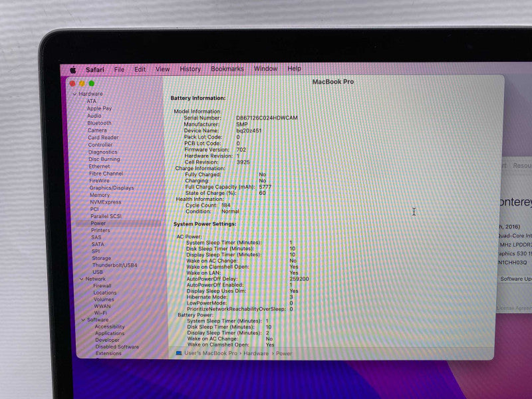Select Camera in the sidebar

pyautogui.click(x=97, y=130)
